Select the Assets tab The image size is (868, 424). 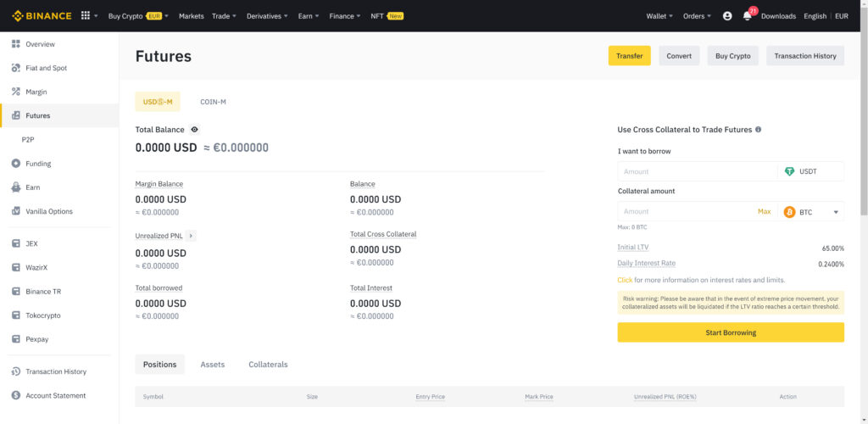click(213, 365)
